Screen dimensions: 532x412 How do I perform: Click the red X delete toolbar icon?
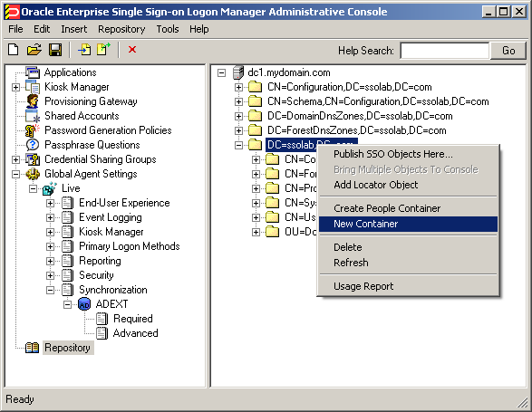(132, 50)
